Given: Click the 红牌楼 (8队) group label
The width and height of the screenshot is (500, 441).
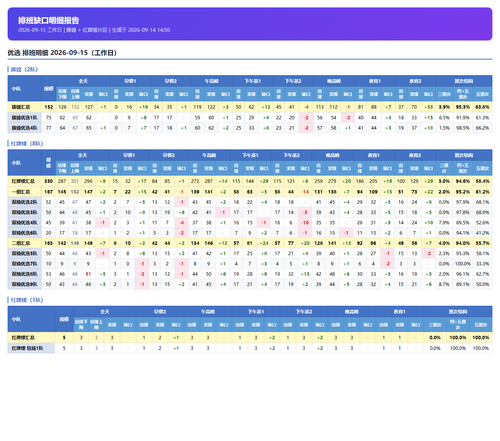Looking at the screenshot, I should (x=27, y=144).
